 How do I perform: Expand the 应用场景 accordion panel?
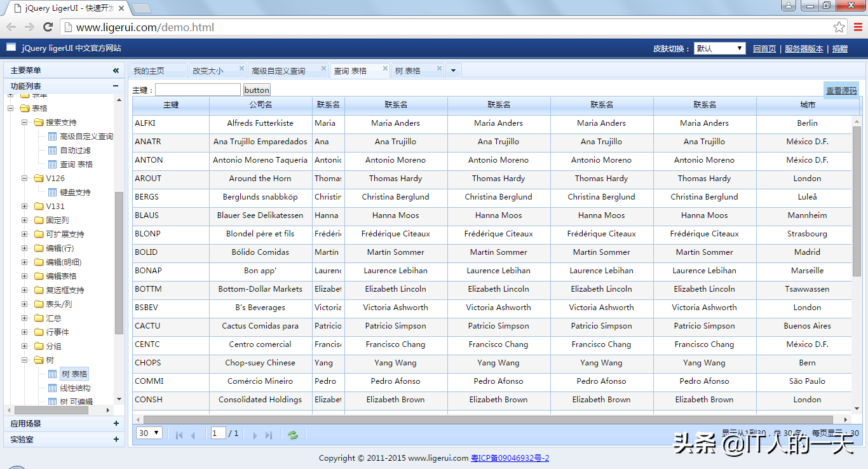tap(116, 423)
